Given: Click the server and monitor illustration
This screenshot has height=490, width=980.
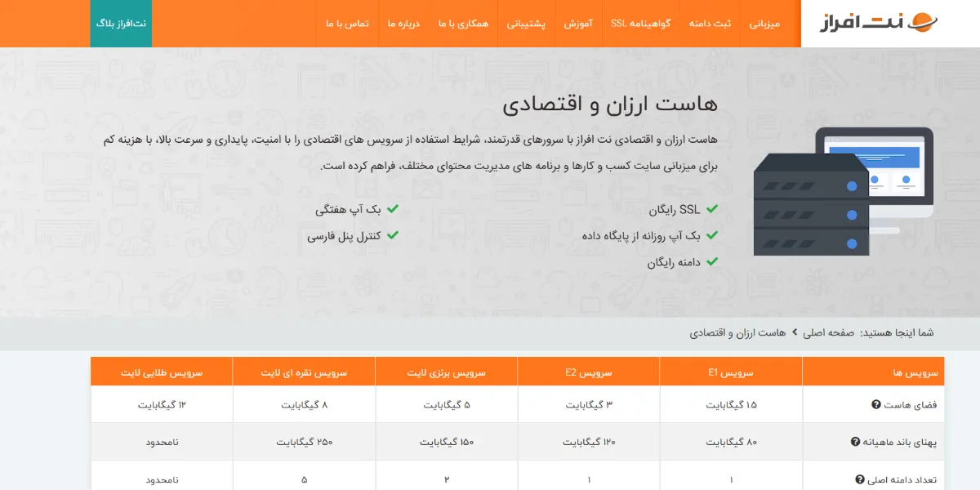Looking at the screenshot, I should pyautogui.click(x=843, y=191).
